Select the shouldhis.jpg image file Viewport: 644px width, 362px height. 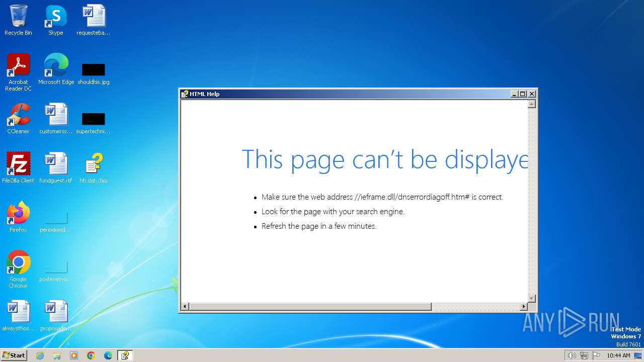(x=94, y=73)
